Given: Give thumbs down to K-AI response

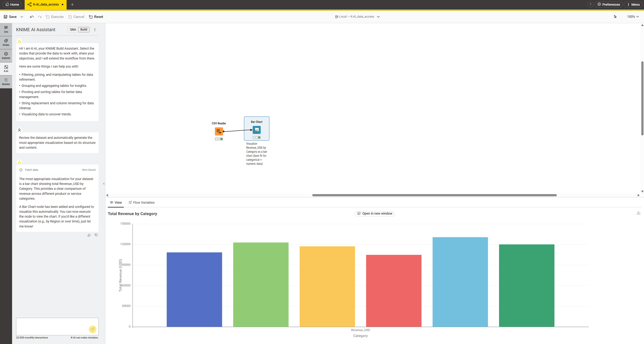Looking at the screenshot, I should pos(96,235).
